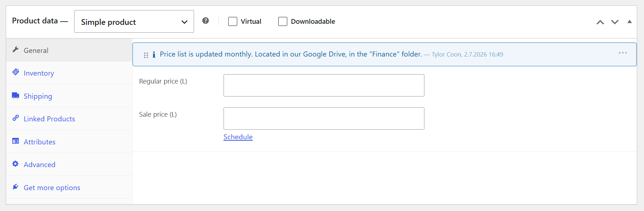Enable the Downloadable checkbox
This screenshot has height=211, width=644.
pyautogui.click(x=283, y=21)
